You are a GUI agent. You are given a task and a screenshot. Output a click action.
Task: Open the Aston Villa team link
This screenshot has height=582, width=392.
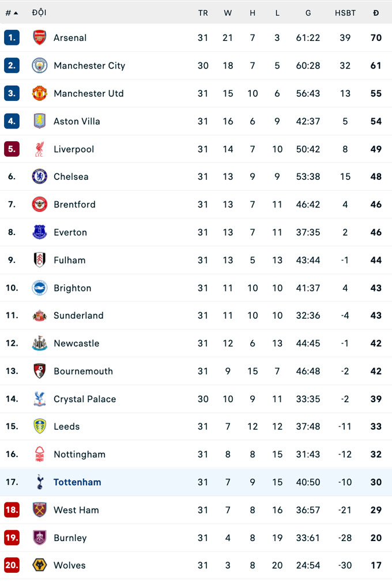coord(77,121)
